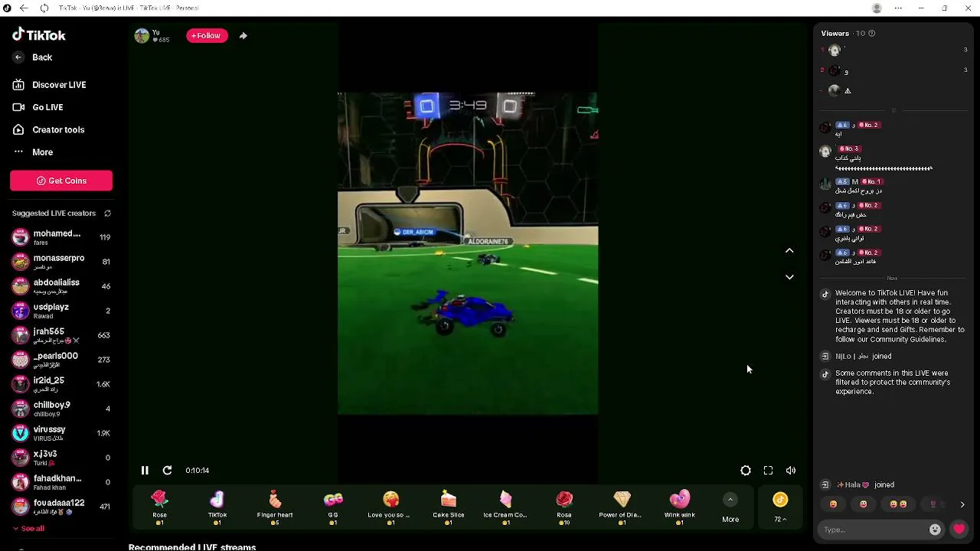Open Creator tools
The image size is (980, 551).
pos(49,130)
